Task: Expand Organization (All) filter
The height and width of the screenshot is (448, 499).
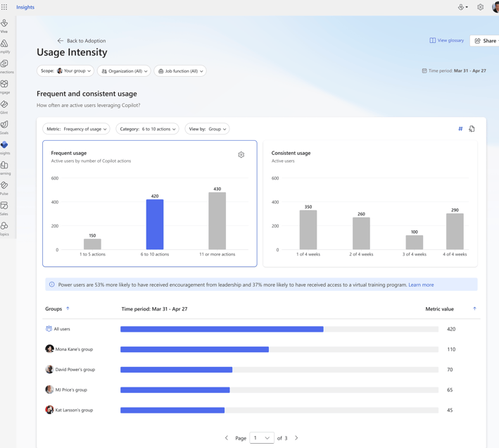Action: pyautogui.click(x=124, y=70)
